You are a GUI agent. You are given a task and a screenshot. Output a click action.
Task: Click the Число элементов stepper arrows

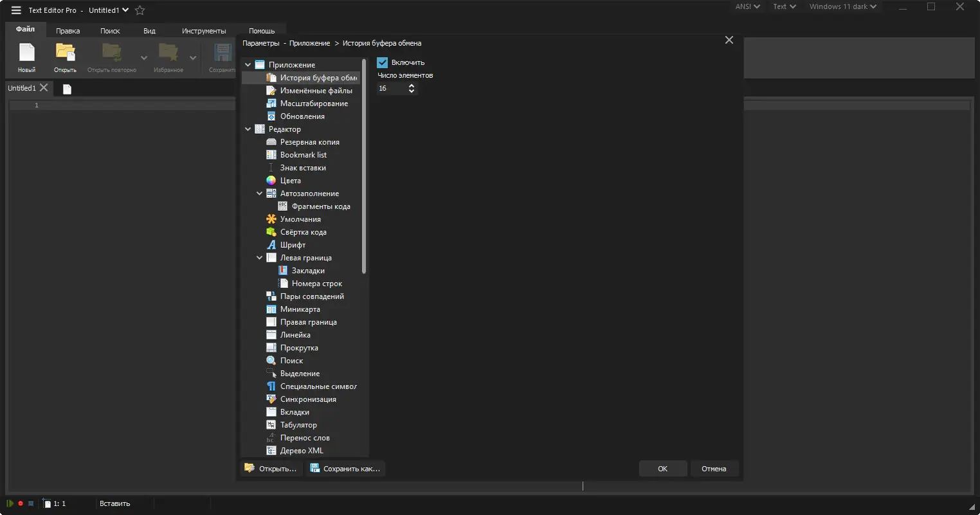pos(412,88)
